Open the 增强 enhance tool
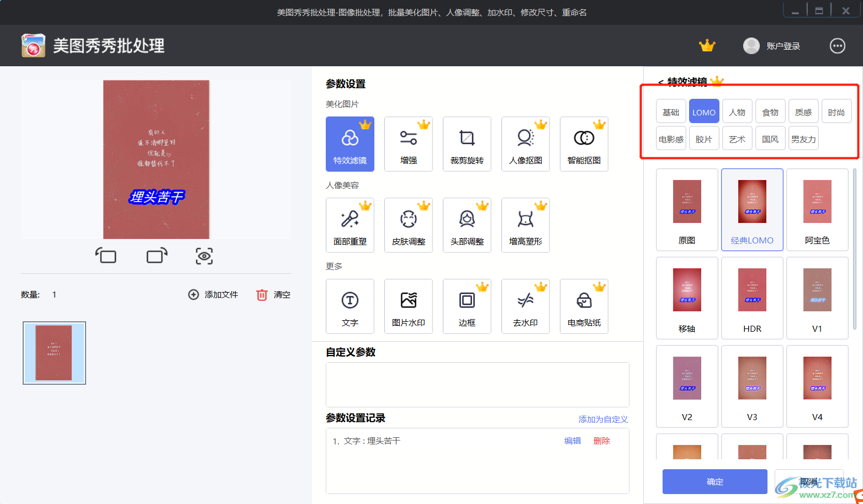863x504 pixels. [409, 144]
